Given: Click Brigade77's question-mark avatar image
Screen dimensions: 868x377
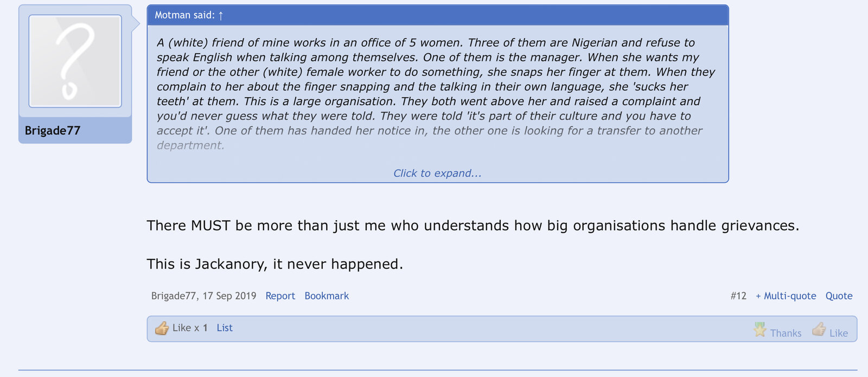Looking at the screenshot, I should click(75, 61).
